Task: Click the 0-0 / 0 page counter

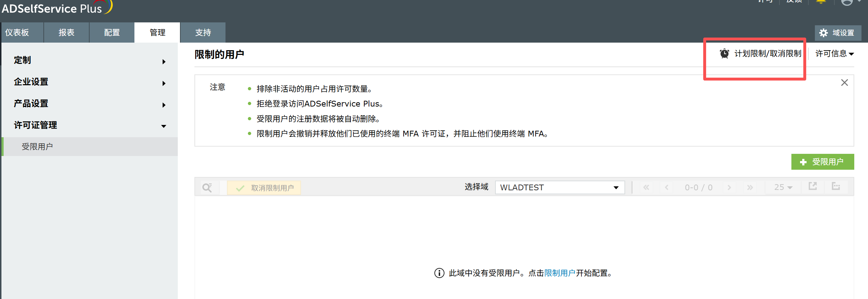Action: (x=699, y=187)
